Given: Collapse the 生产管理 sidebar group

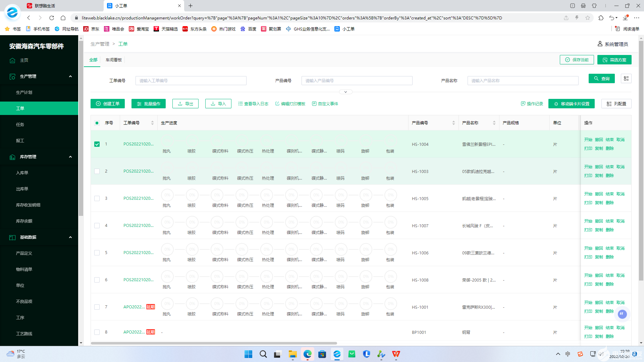Looking at the screenshot, I should pos(70,76).
